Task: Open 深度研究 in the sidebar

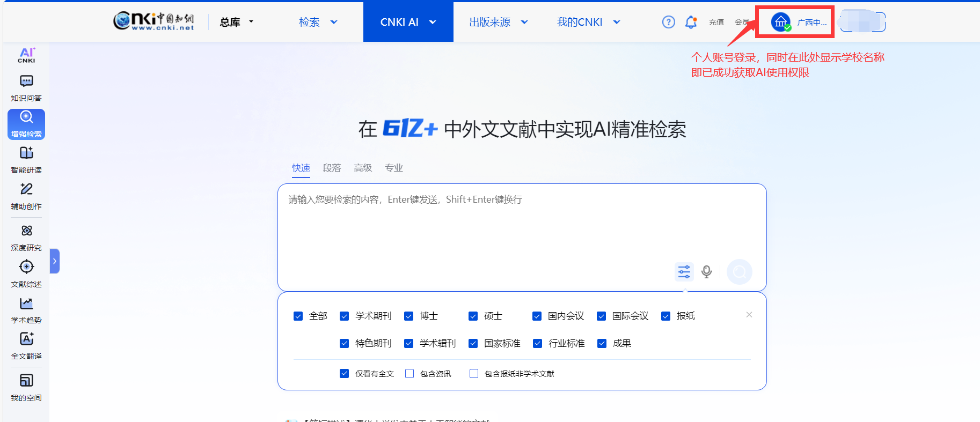Action: click(x=26, y=238)
